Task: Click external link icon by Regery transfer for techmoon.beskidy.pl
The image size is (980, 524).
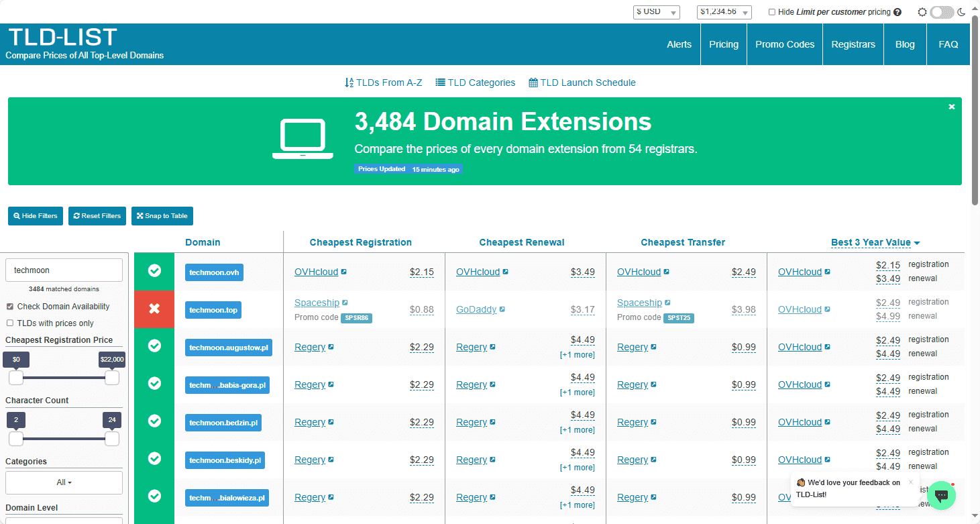Action: pyautogui.click(x=653, y=460)
